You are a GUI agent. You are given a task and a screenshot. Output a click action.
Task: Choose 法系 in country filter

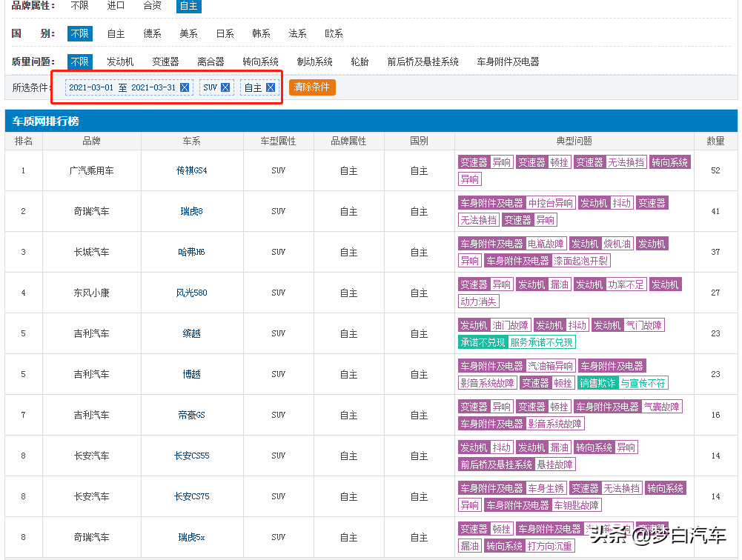298,33
